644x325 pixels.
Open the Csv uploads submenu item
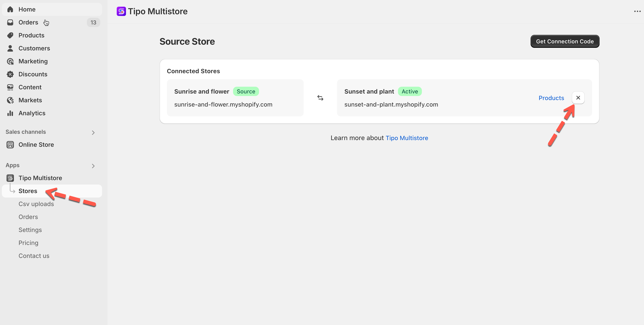[x=36, y=204]
